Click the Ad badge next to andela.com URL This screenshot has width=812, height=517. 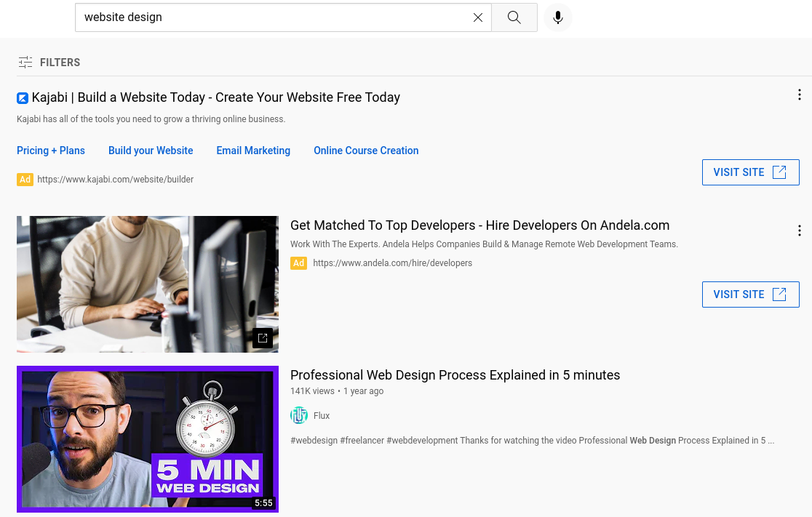(x=298, y=263)
